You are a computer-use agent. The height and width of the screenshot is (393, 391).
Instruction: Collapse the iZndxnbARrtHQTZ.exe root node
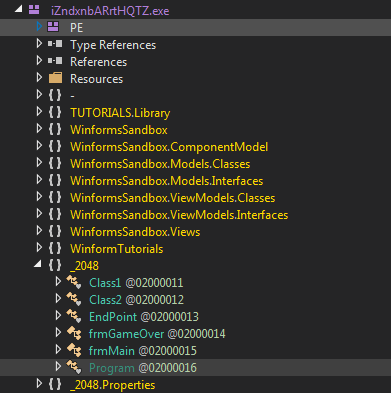[19, 10]
